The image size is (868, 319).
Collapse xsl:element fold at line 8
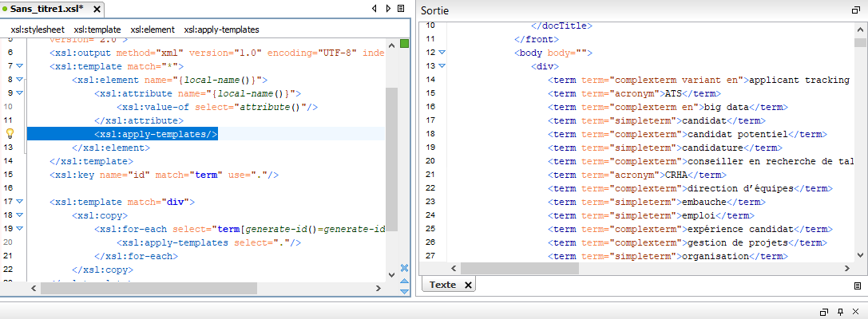pos(20,80)
